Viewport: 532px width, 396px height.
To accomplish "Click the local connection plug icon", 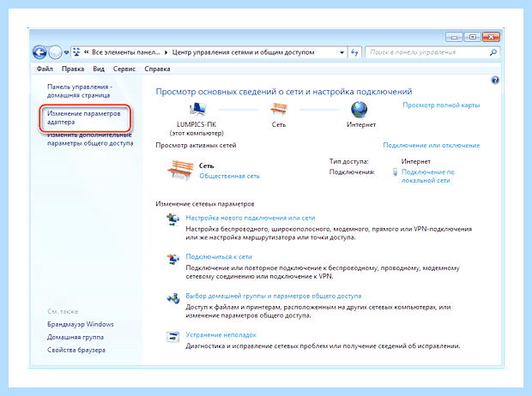I will (x=395, y=172).
